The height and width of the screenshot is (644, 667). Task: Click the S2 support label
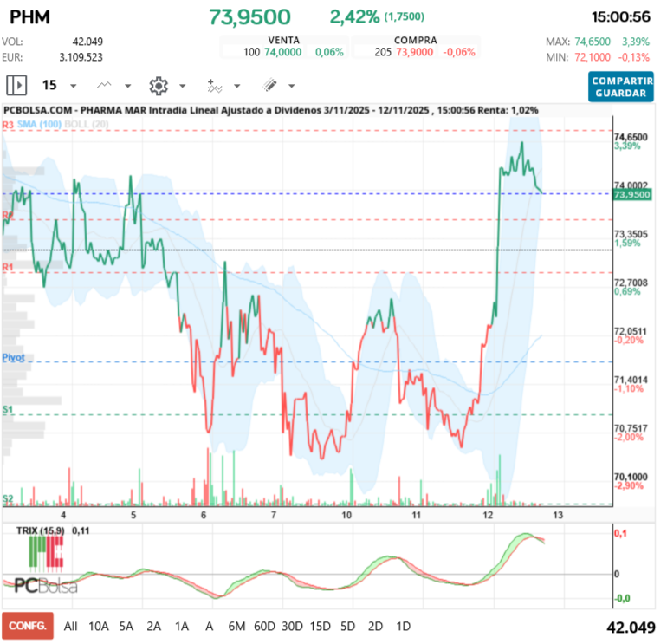coord(8,498)
